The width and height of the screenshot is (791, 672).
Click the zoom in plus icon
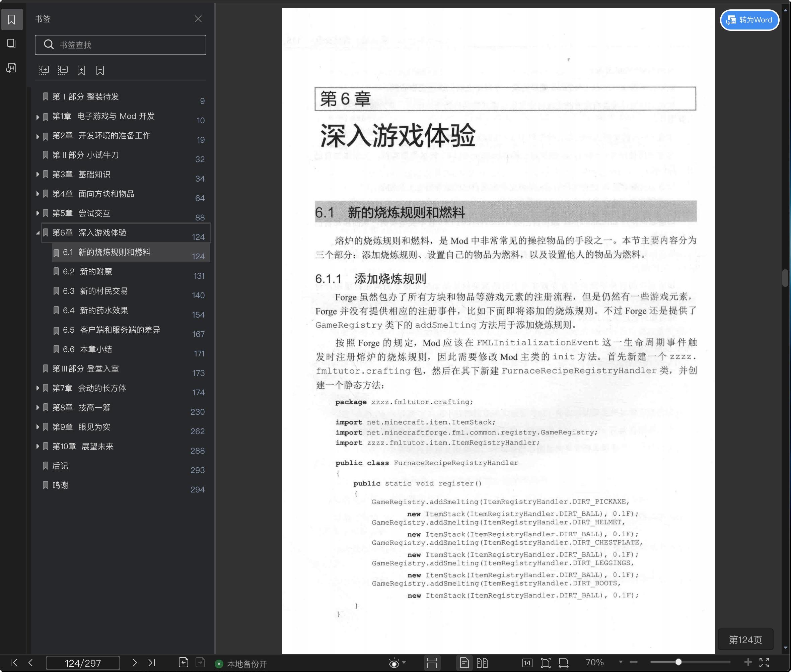point(748,662)
